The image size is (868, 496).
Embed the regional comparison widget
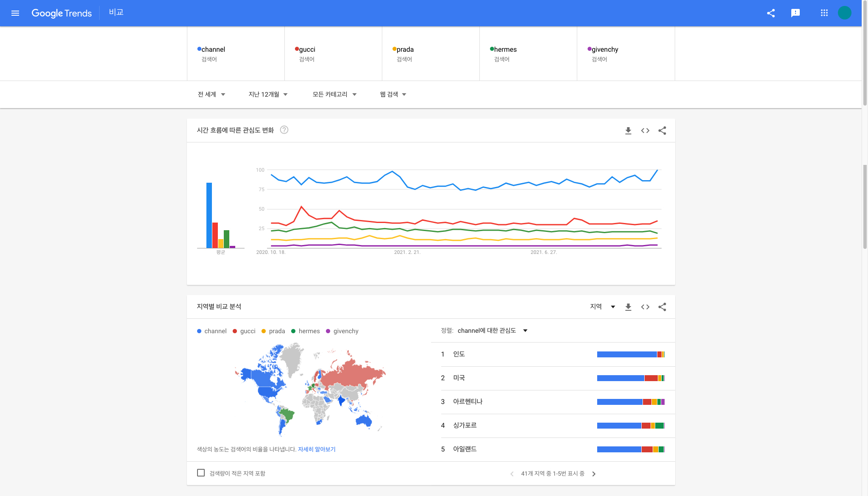point(645,307)
